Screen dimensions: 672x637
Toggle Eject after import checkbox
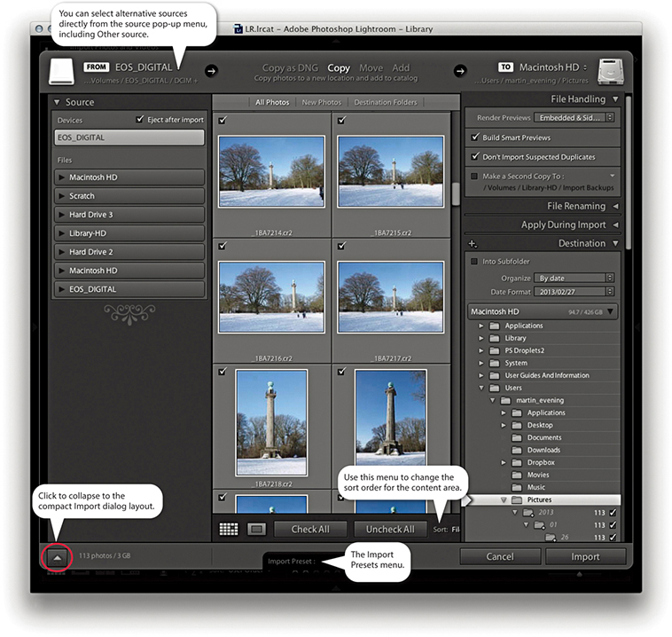tap(140, 119)
